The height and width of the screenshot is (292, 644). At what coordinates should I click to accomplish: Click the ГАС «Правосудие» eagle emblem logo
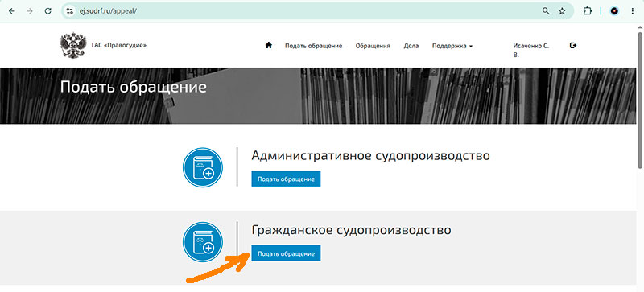[73, 45]
